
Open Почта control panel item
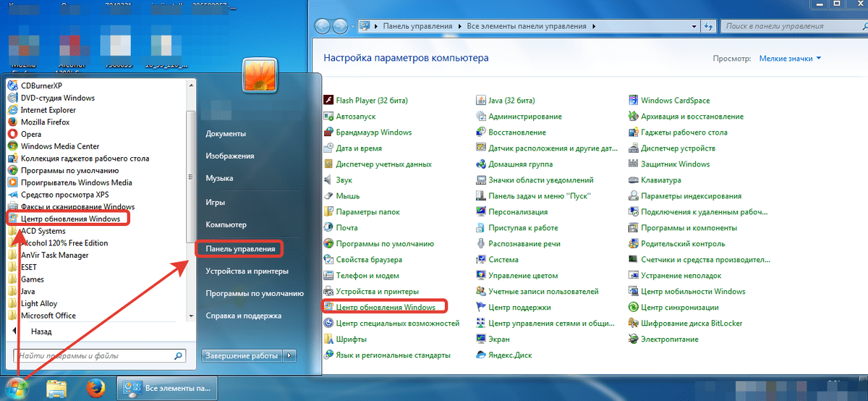coord(341,228)
